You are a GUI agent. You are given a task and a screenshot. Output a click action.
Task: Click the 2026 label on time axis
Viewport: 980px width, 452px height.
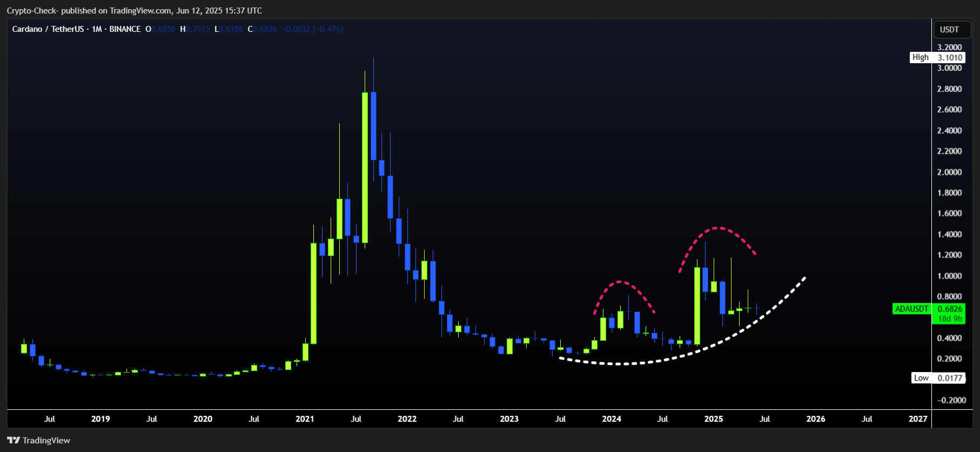click(816, 419)
